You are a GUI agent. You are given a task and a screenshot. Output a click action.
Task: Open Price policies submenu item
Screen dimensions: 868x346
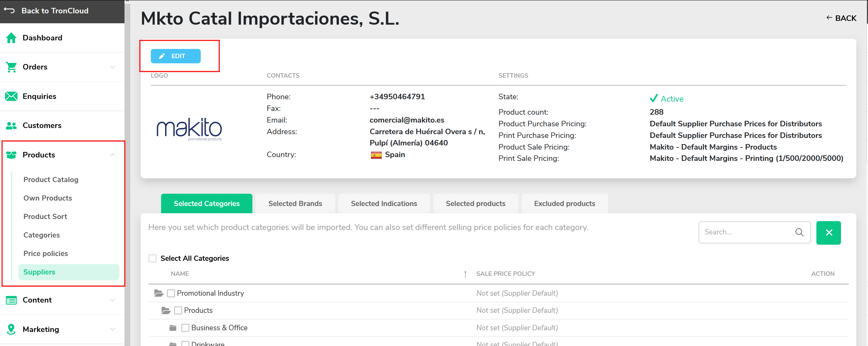46,254
